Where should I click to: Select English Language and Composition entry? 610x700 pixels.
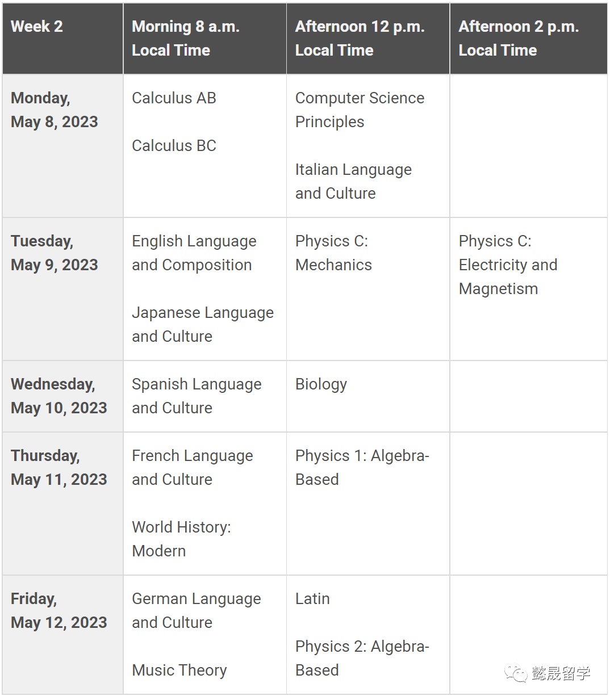194,253
